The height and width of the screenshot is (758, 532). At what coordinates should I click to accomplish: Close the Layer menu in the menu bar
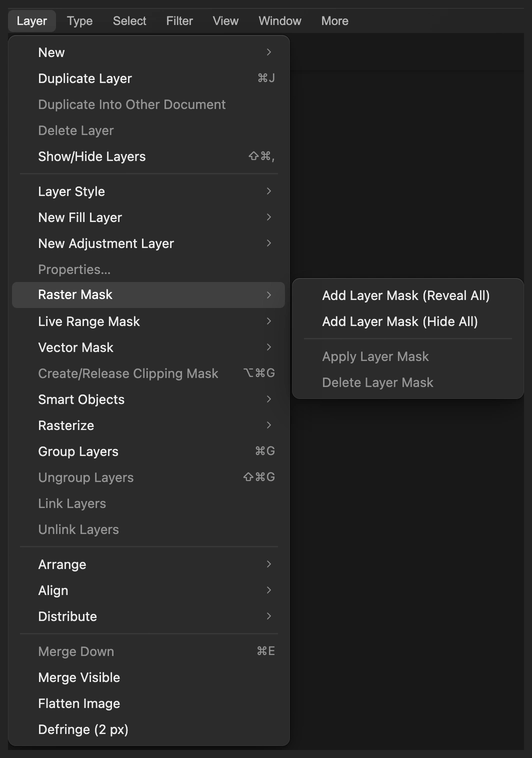(x=32, y=21)
